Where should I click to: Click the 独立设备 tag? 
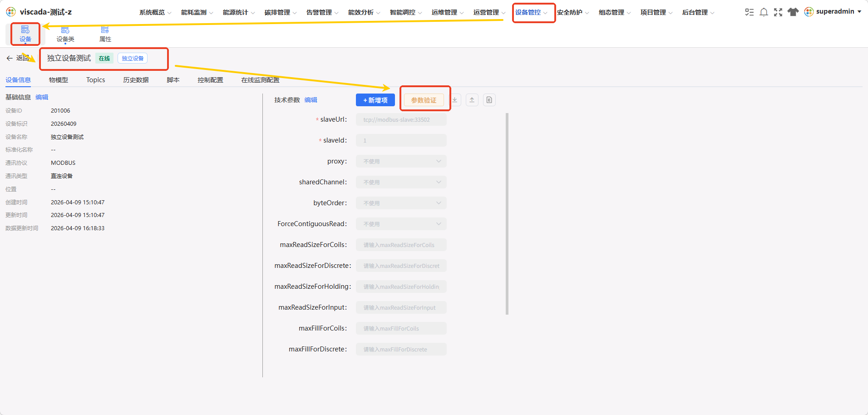coord(133,58)
